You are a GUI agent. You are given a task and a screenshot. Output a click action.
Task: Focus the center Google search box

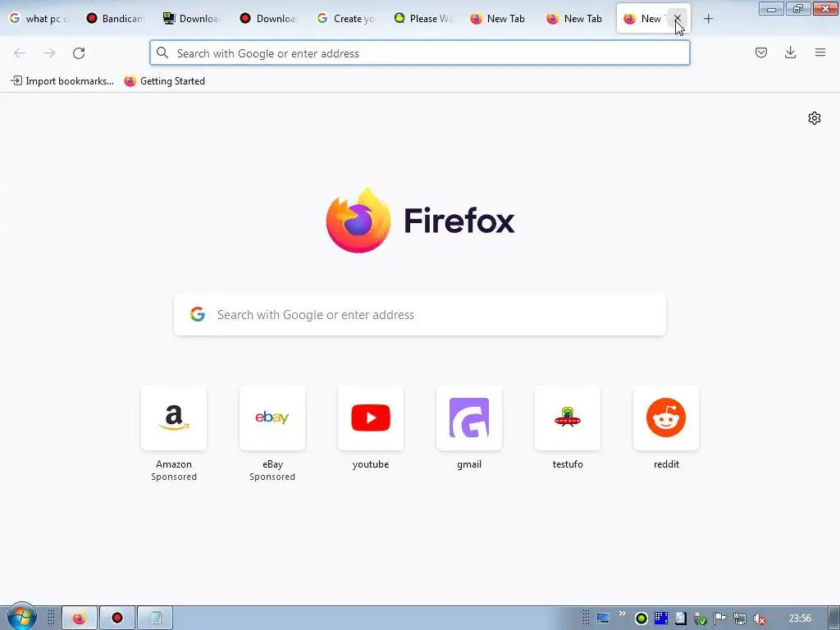point(420,314)
